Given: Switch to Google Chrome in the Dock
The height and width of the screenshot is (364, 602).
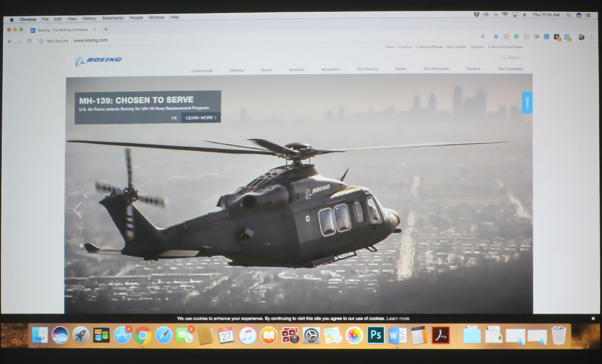Looking at the screenshot, I should click(142, 335).
